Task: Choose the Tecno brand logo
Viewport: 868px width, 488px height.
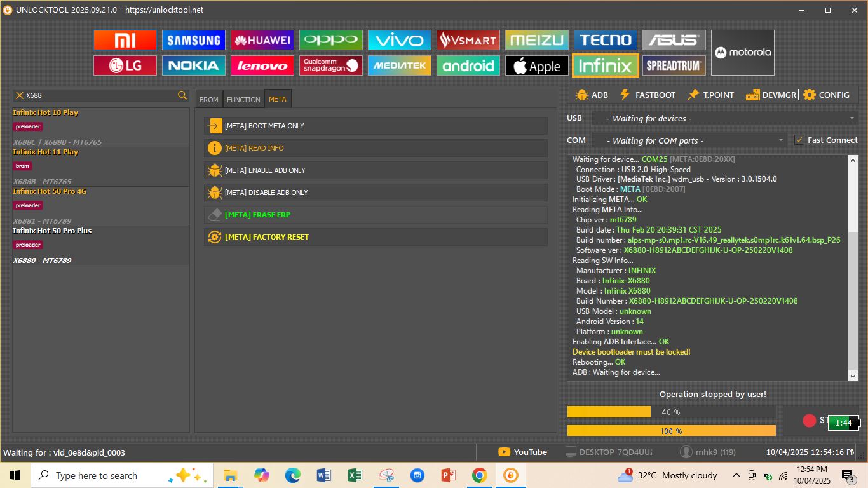Action: [x=605, y=40]
